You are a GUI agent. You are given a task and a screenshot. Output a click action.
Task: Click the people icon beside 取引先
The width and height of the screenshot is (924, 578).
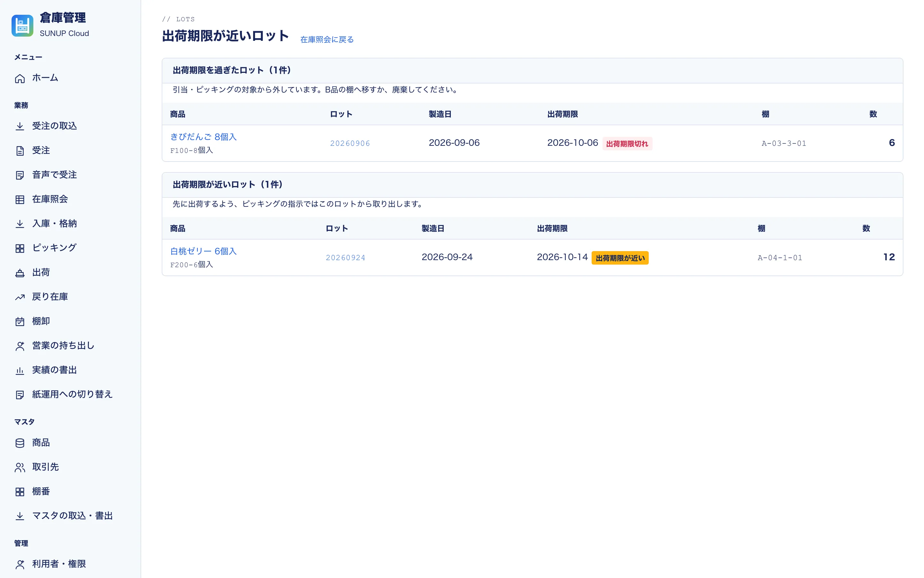[x=20, y=468]
